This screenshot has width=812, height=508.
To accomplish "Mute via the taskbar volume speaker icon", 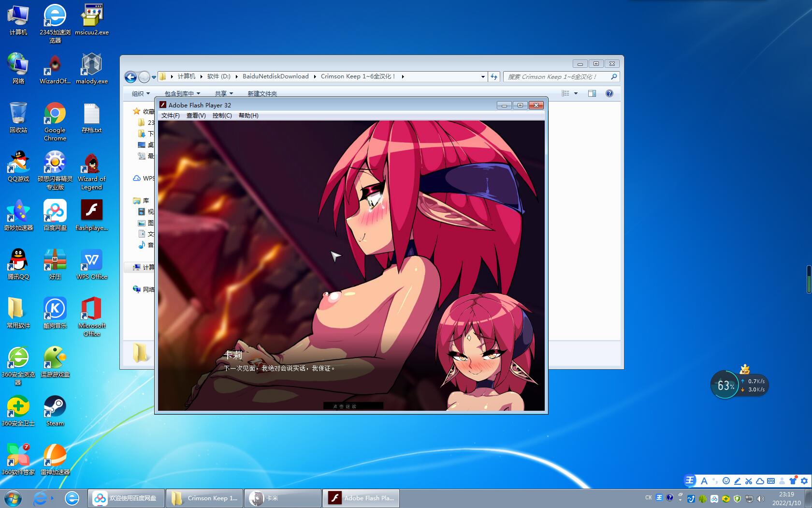I will 760,498.
